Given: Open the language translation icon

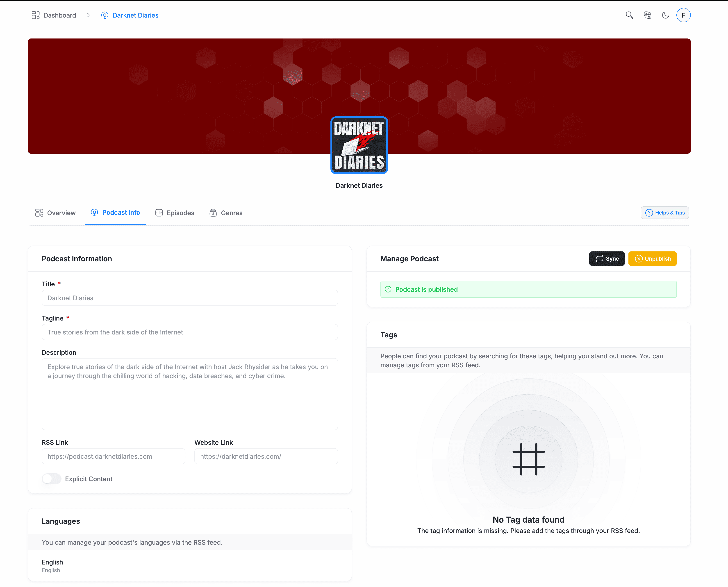Looking at the screenshot, I should (x=647, y=15).
